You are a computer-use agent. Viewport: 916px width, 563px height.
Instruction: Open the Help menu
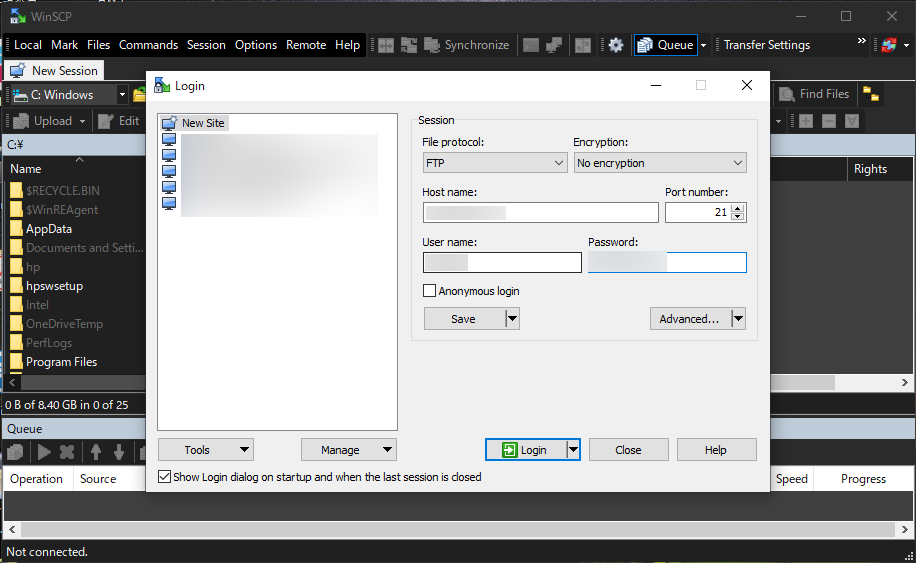[x=348, y=45]
